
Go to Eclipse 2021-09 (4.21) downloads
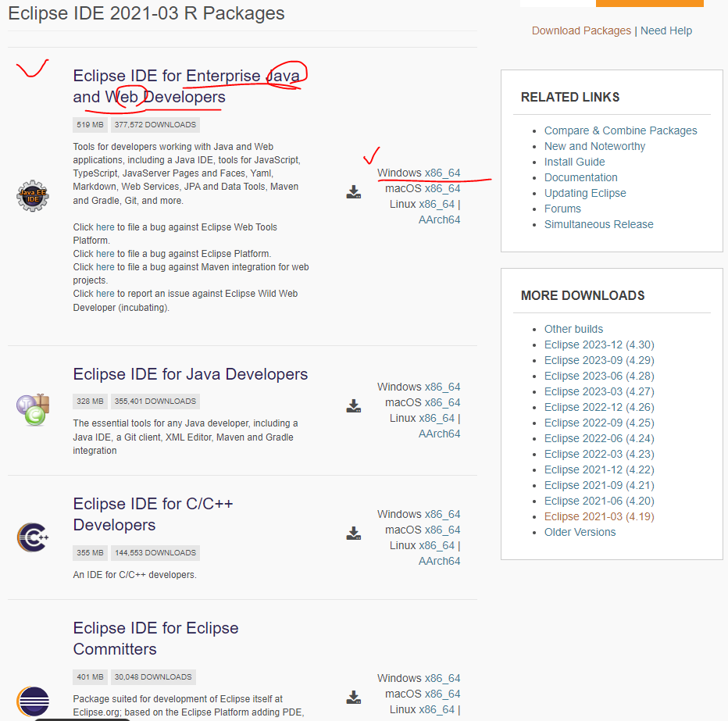pyautogui.click(x=599, y=486)
